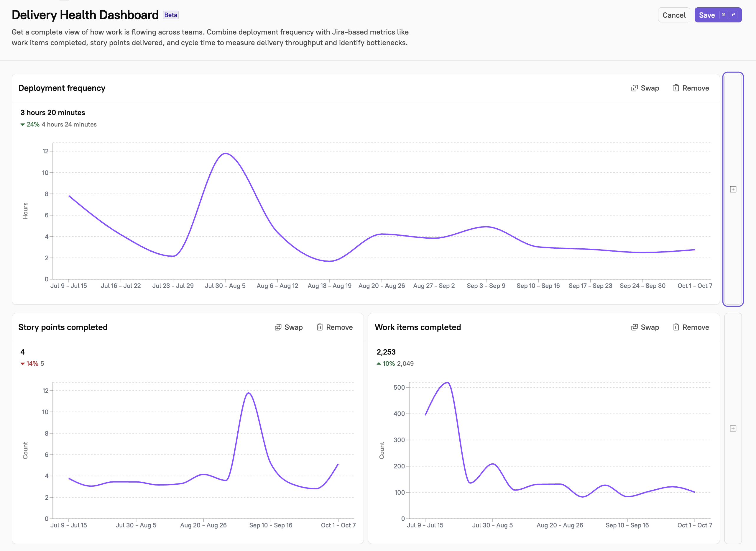This screenshot has width=756, height=551.
Task: Click swap icon on Story points completed
Action: 278,327
